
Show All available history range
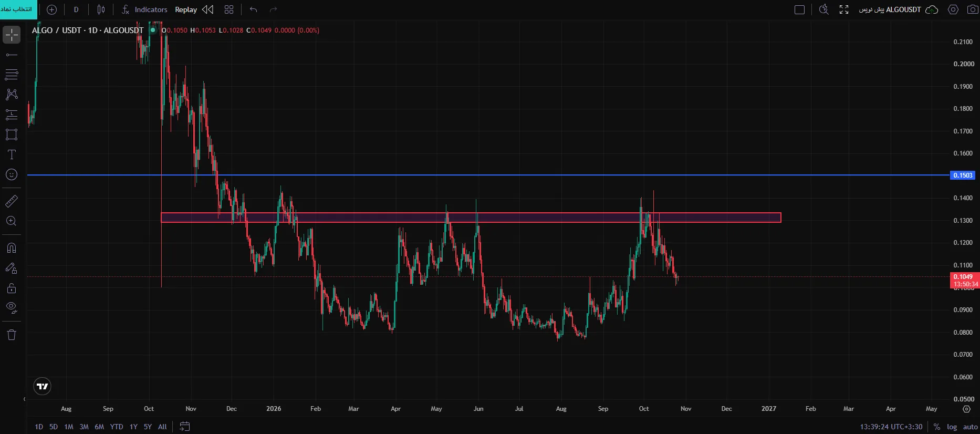point(163,427)
